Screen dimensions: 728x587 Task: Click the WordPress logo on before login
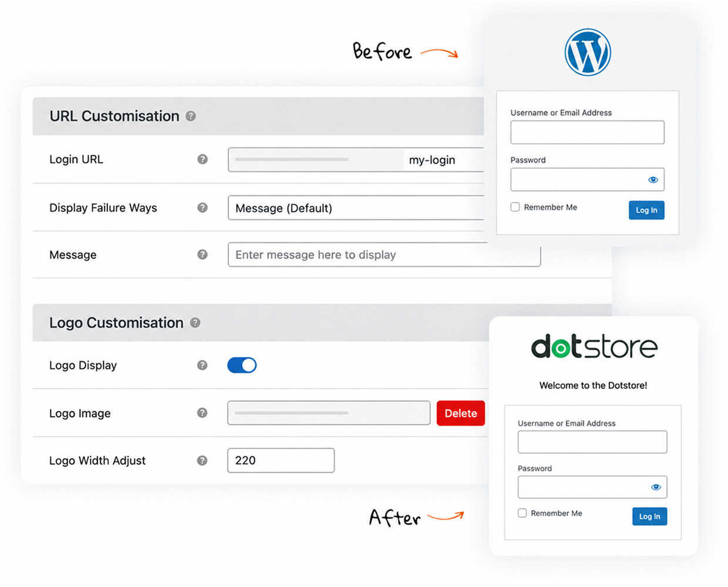pyautogui.click(x=588, y=52)
